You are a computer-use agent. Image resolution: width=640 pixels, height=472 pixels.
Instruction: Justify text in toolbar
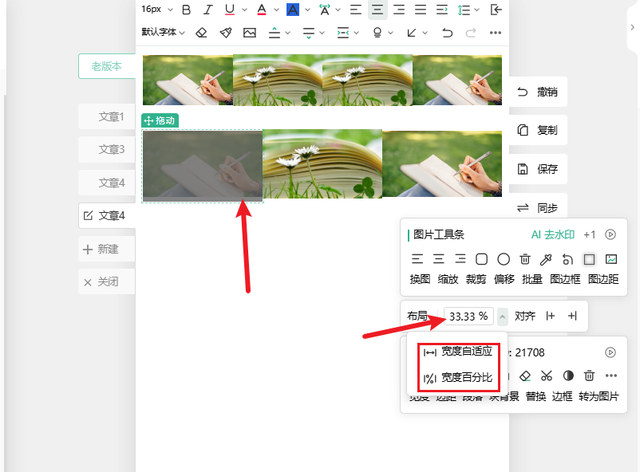coord(420,10)
